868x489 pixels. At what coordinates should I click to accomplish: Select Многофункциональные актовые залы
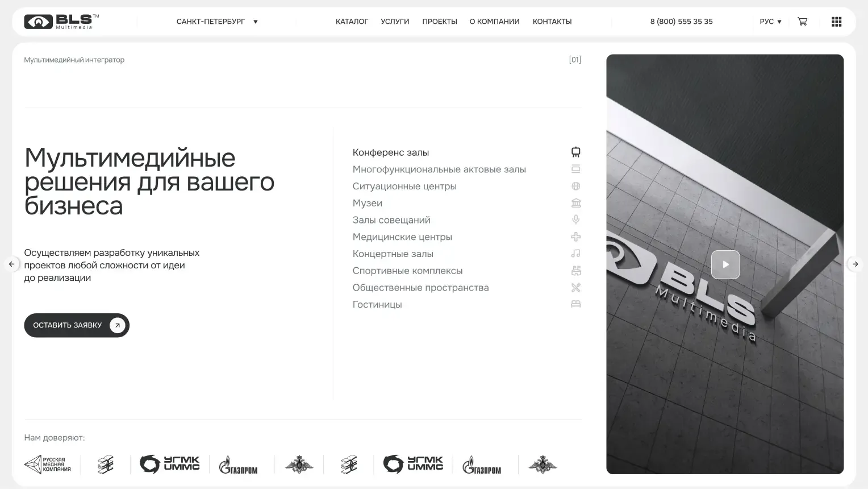439,169
